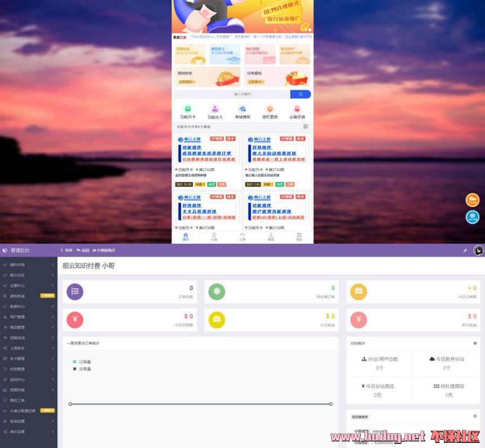Click the blue search magnifier button
The height and width of the screenshot is (448, 485).
pos(301,94)
